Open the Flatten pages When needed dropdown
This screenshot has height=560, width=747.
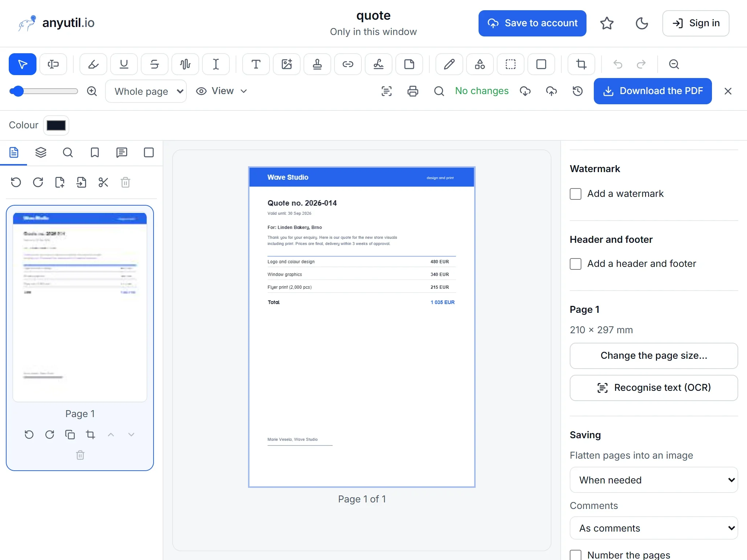pyautogui.click(x=654, y=480)
